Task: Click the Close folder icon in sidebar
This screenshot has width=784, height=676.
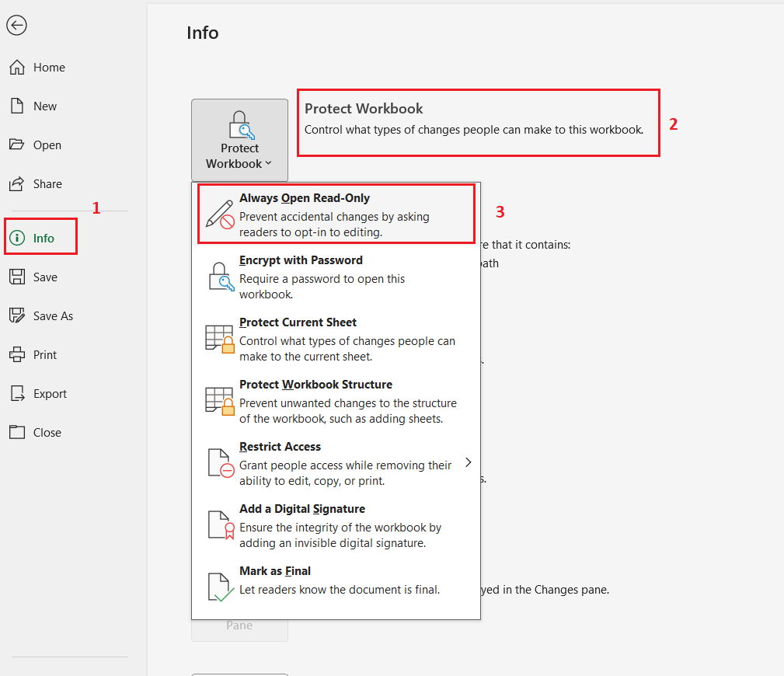Action: pos(17,433)
